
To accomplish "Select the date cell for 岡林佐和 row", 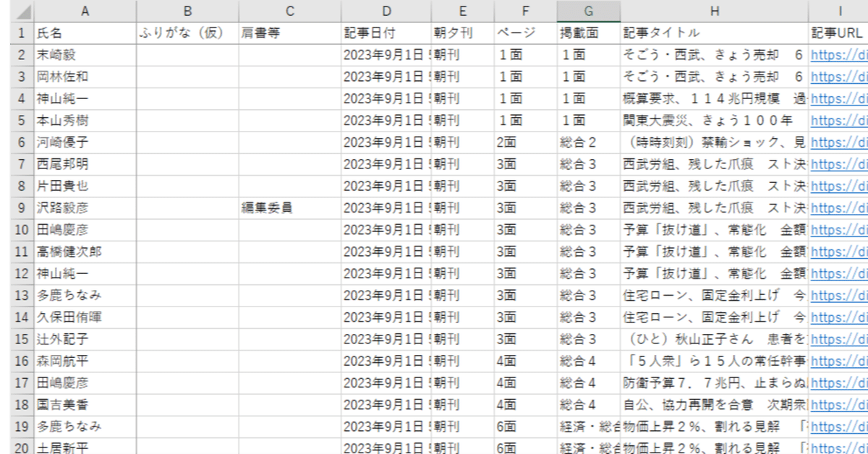I will click(x=386, y=76).
